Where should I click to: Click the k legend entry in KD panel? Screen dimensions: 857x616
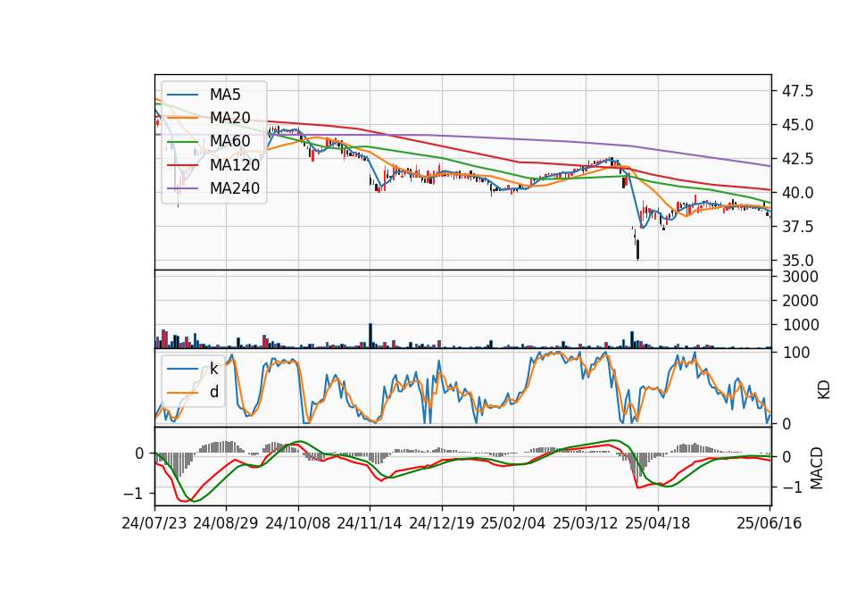point(214,369)
